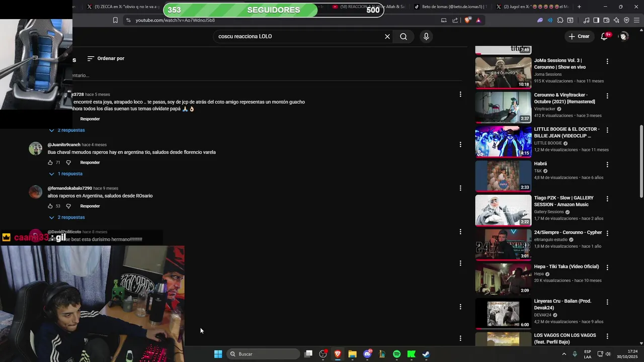Open more options for JoMa Sessions Vol. 3 video
Image resolution: width=644 pixels, height=362 pixels.
tap(607, 61)
